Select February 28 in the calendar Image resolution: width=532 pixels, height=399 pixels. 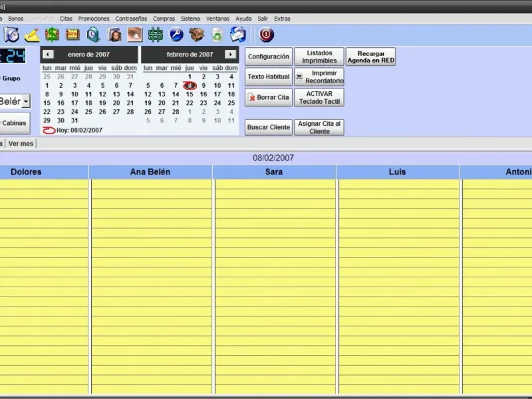[x=176, y=112]
